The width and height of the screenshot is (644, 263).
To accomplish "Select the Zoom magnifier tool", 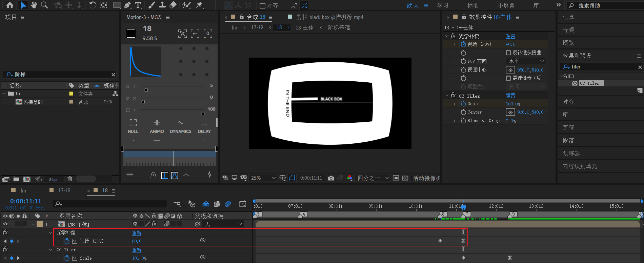I will (x=44, y=5).
